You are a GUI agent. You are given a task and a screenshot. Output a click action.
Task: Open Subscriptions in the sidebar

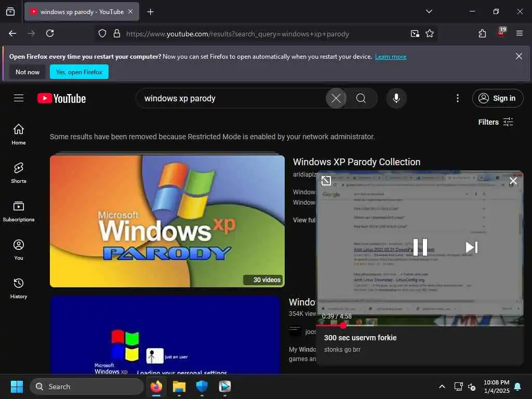[x=19, y=211]
